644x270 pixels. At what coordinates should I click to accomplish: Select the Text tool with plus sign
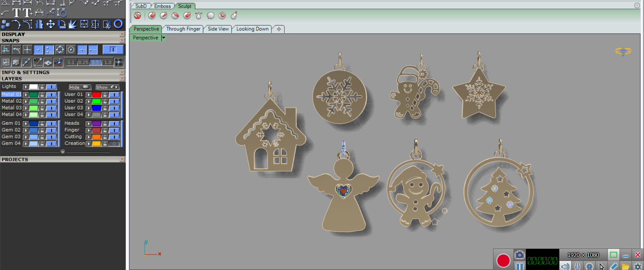pos(28,13)
